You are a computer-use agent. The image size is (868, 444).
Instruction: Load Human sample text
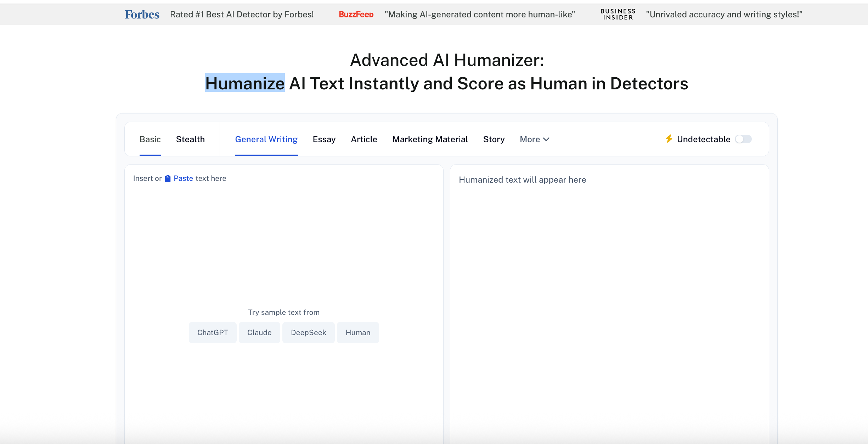point(358,333)
